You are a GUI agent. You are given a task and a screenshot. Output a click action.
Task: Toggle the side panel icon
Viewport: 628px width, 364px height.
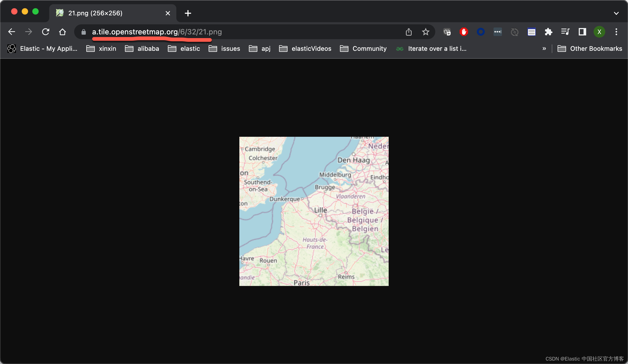pos(582,32)
